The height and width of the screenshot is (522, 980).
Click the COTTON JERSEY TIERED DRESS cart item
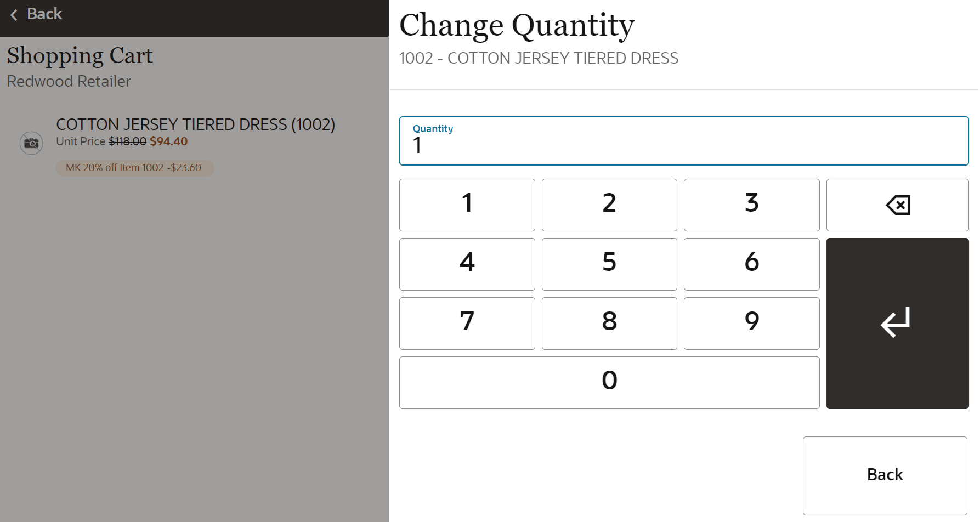pos(195,124)
